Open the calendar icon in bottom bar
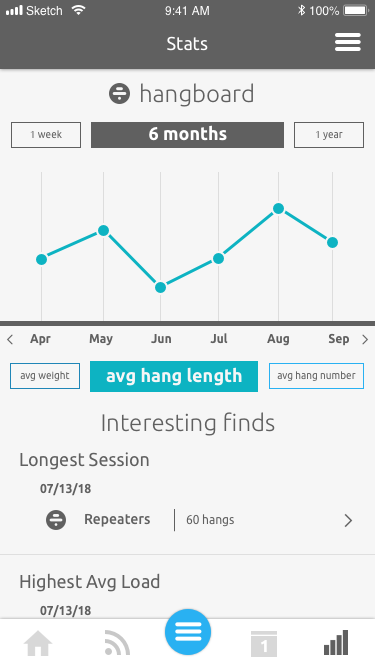 click(264, 644)
